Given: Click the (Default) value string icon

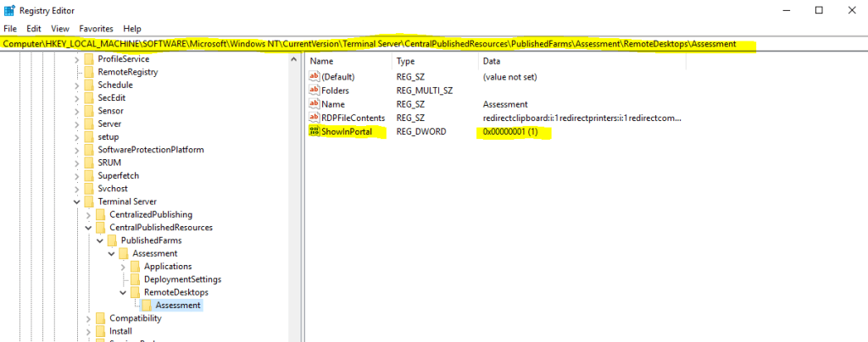Looking at the screenshot, I should pos(314,77).
